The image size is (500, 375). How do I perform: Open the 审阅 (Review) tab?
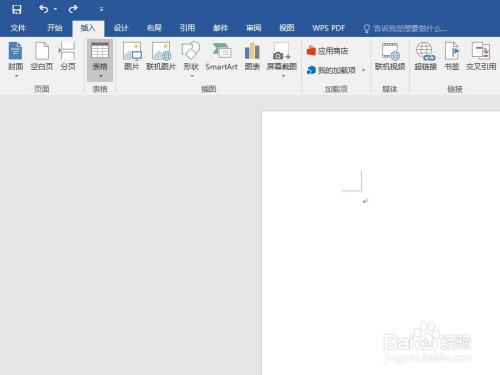pos(254,28)
